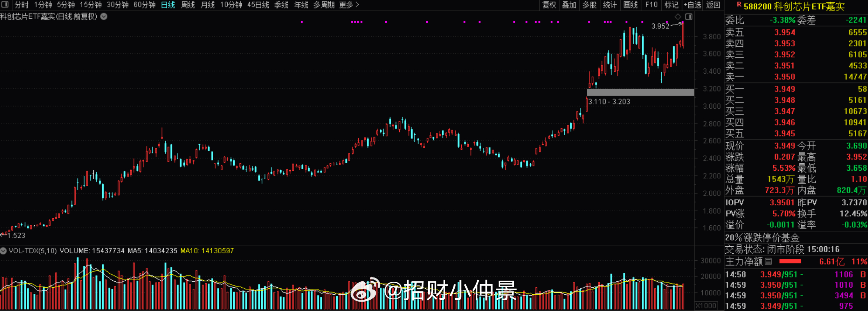Click the 委比 value -3.38%
868x311 pixels.
(782, 20)
